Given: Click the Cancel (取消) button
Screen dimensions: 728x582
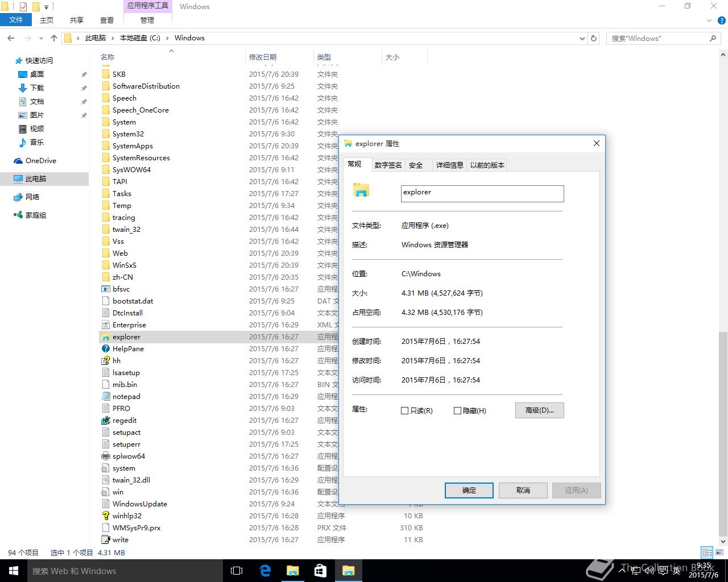Looking at the screenshot, I should [x=523, y=490].
